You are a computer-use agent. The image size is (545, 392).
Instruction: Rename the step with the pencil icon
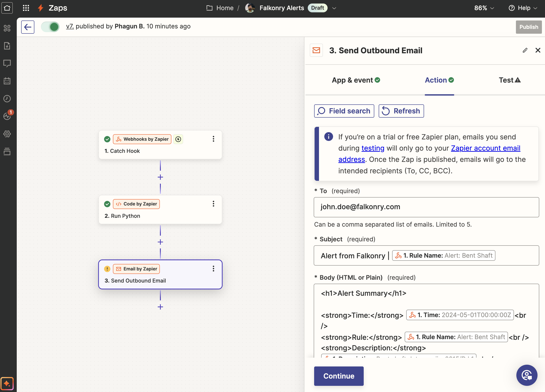pos(525,50)
